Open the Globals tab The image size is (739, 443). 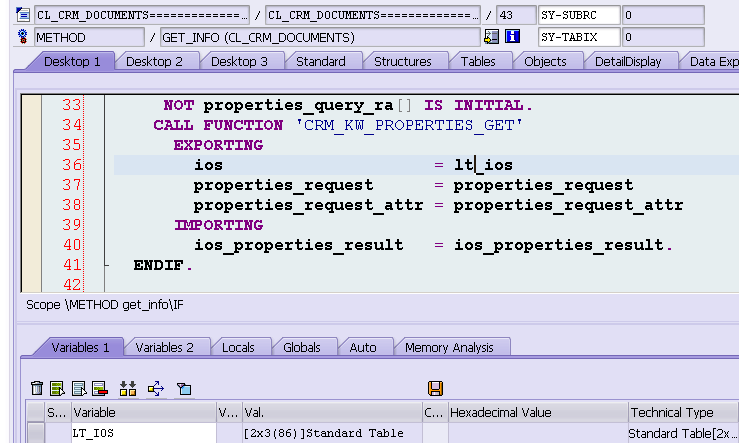click(302, 348)
